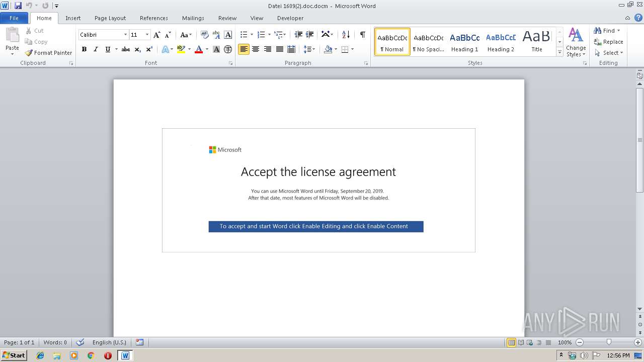
Task: Align text to the right
Action: 268,49
